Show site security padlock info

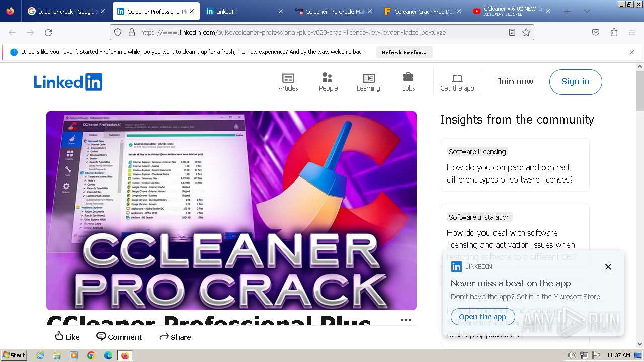(131, 32)
